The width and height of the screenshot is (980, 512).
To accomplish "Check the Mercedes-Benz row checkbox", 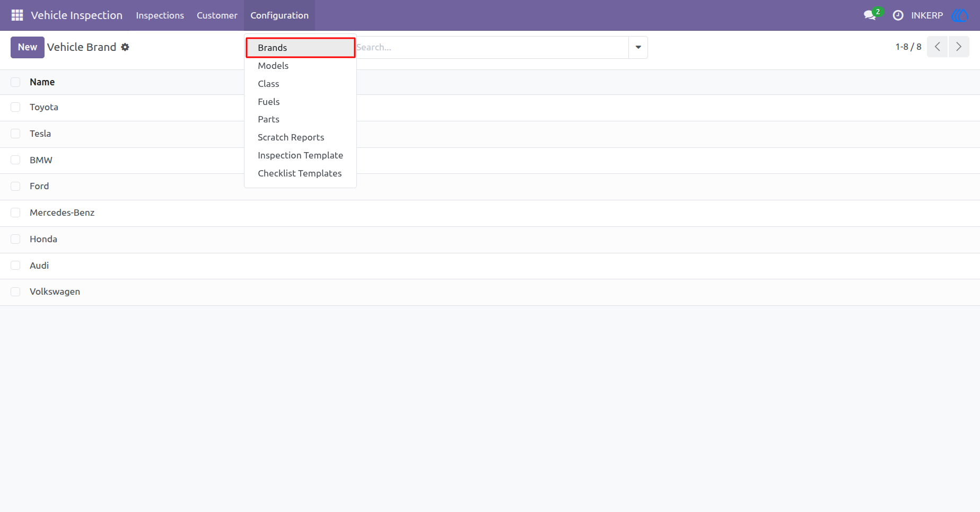I will [x=15, y=213].
